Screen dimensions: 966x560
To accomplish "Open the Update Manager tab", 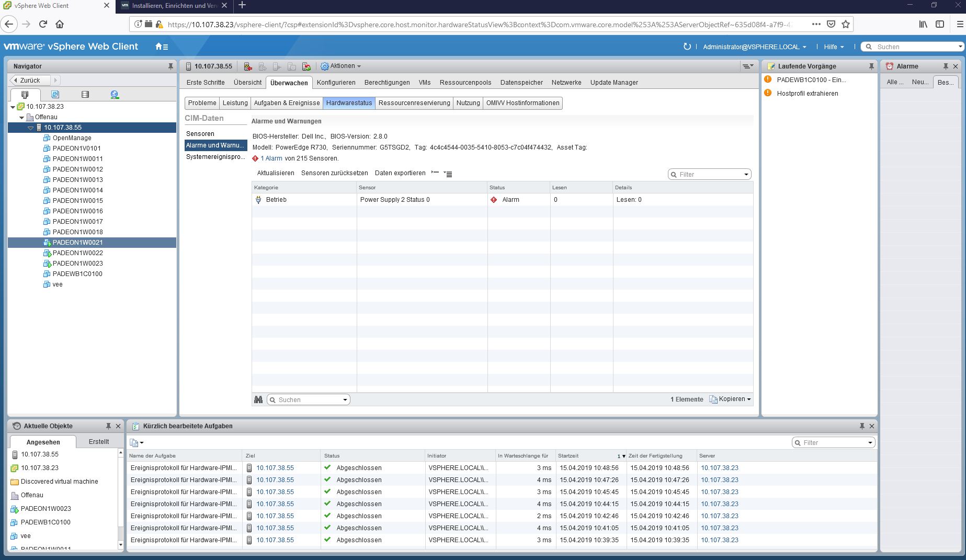I will coord(613,82).
